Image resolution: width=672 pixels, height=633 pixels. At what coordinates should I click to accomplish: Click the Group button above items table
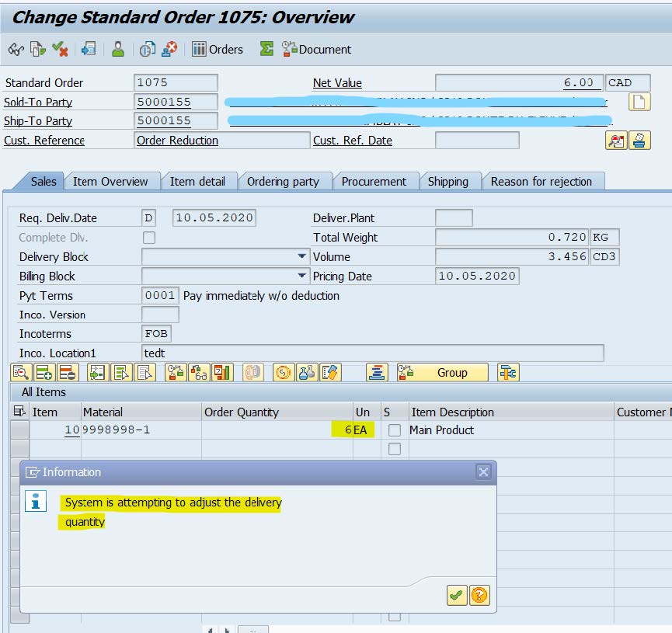pos(443,373)
